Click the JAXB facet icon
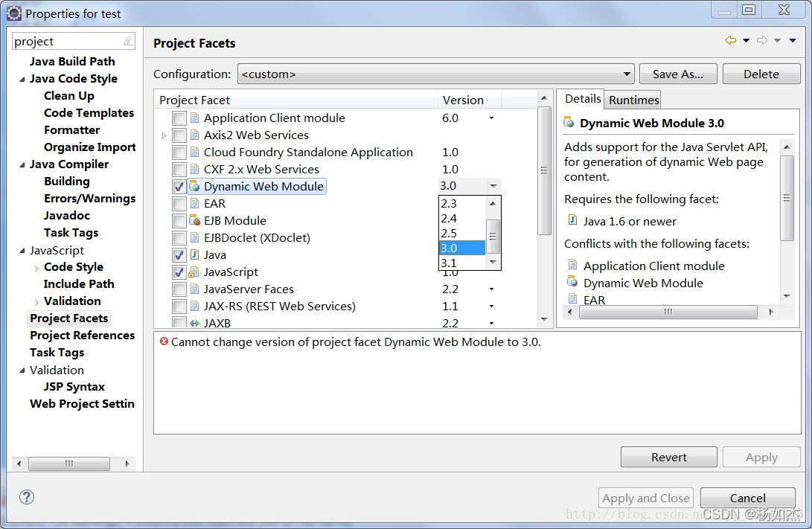This screenshot has width=812, height=529. [194, 323]
